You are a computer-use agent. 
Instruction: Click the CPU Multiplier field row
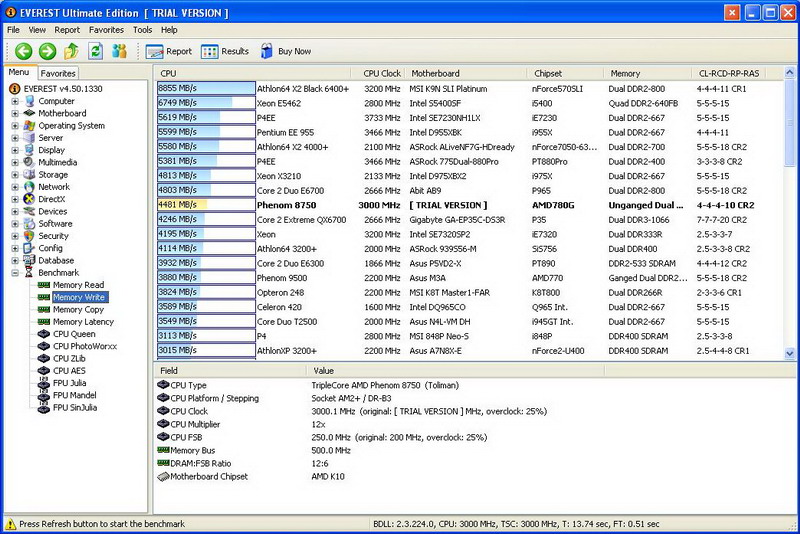click(x=379, y=424)
